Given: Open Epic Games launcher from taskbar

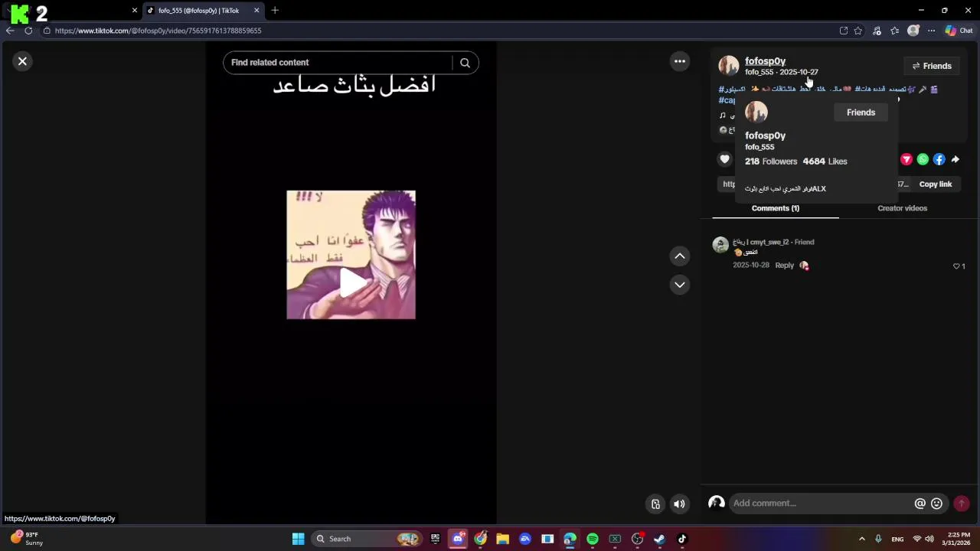Looking at the screenshot, I should click(435, 539).
